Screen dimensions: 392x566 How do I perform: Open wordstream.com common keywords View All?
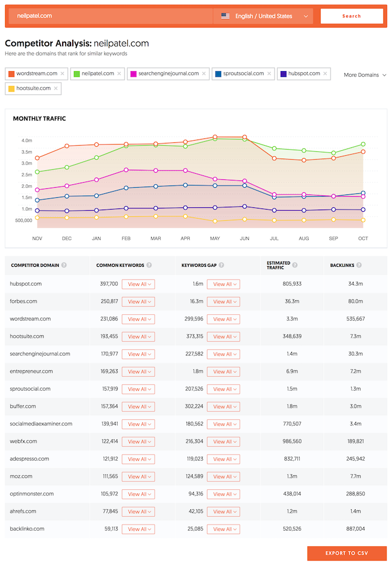[138, 319]
